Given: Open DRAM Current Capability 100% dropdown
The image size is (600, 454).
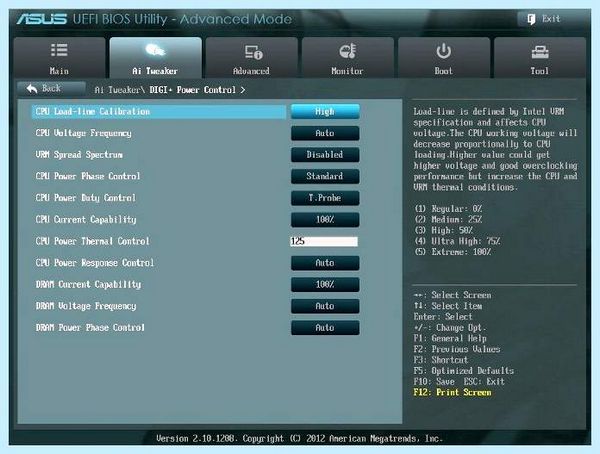Looking at the screenshot, I should point(325,284).
